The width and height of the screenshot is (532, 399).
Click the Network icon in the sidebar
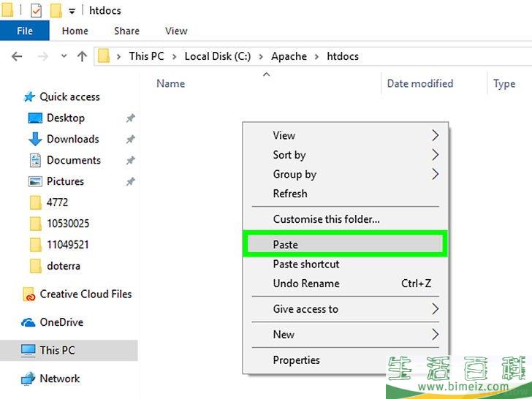click(28, 379)
